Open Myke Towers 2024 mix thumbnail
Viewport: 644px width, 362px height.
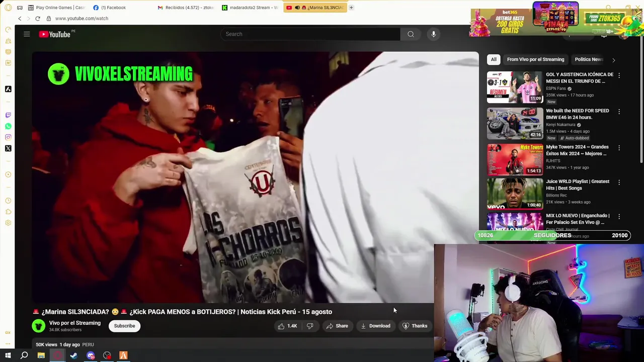[515, 160]
